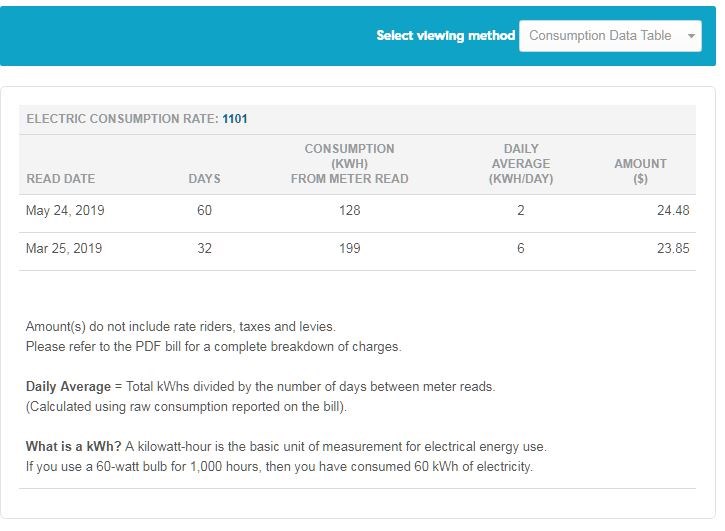Click the rate number 1101 link
Viewport: 725px width, 531px height.
(x=235, y=119)
